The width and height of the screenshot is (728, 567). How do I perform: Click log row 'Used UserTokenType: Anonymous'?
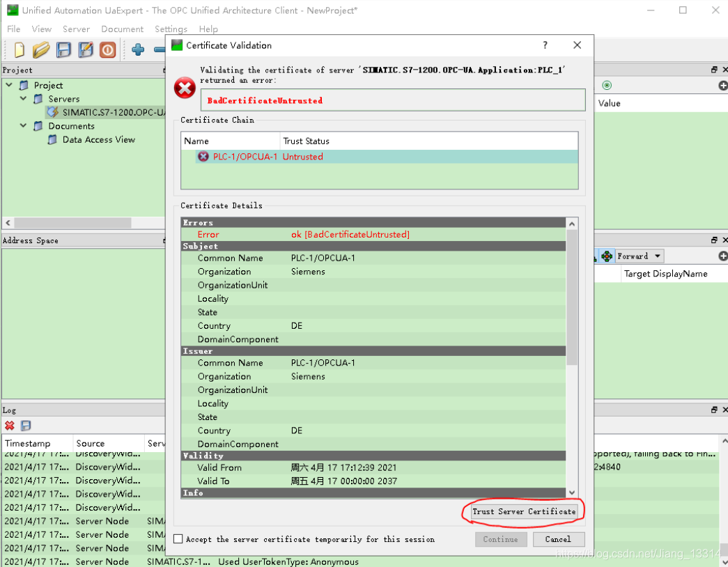[288, 562]
